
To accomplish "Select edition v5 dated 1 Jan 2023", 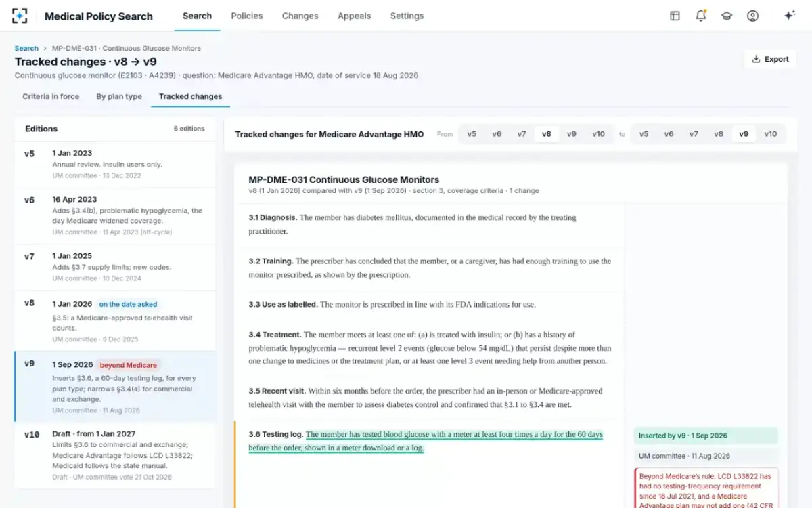I will pyautogui.click(x=115, y=164).
